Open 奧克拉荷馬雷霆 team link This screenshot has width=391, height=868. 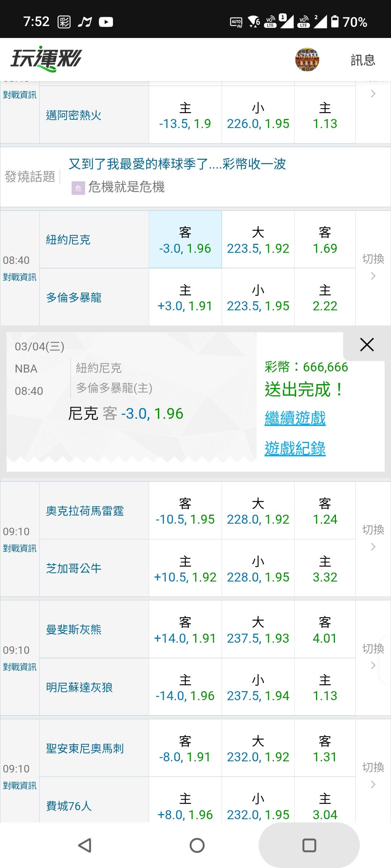click(x=85, y=511)
